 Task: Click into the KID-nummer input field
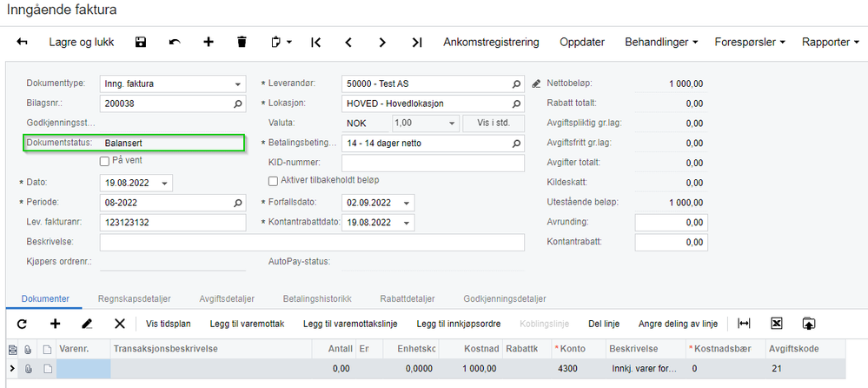[x=433, y=163]
